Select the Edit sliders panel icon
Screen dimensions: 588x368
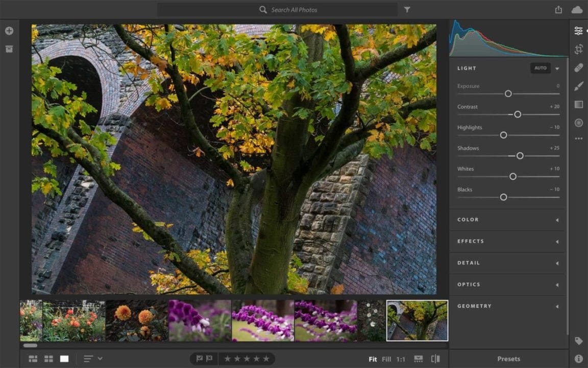(x=579, y=31)
